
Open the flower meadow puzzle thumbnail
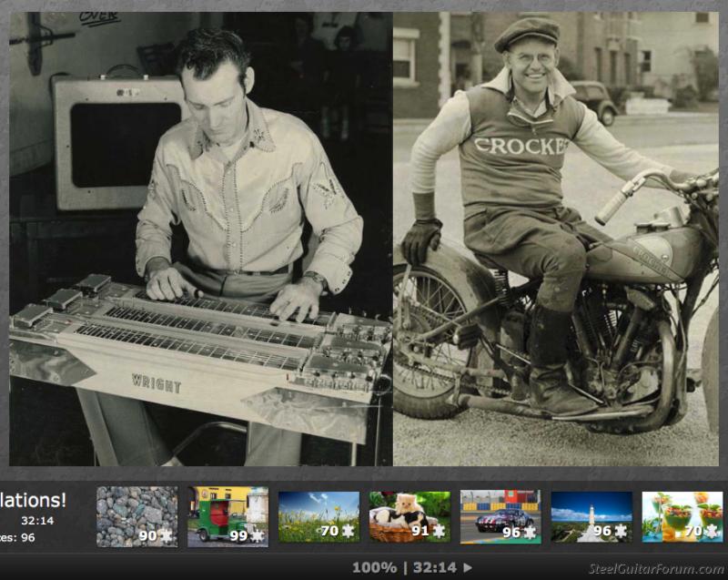(318, 515)
